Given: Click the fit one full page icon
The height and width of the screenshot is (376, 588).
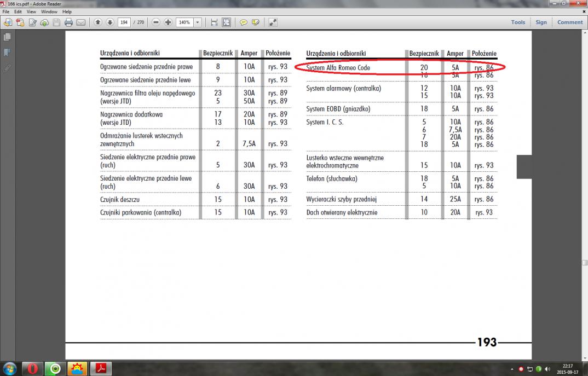Looking at the screenshot, I should pos(227,22).
